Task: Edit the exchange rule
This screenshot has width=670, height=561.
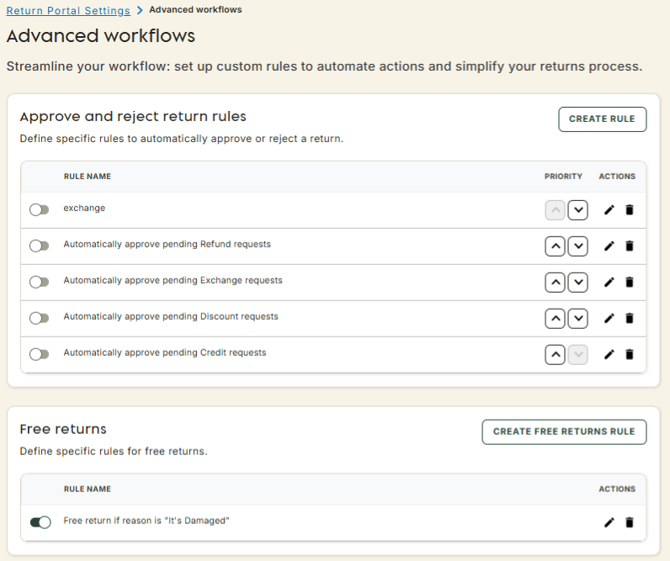Action: [609, 210]
